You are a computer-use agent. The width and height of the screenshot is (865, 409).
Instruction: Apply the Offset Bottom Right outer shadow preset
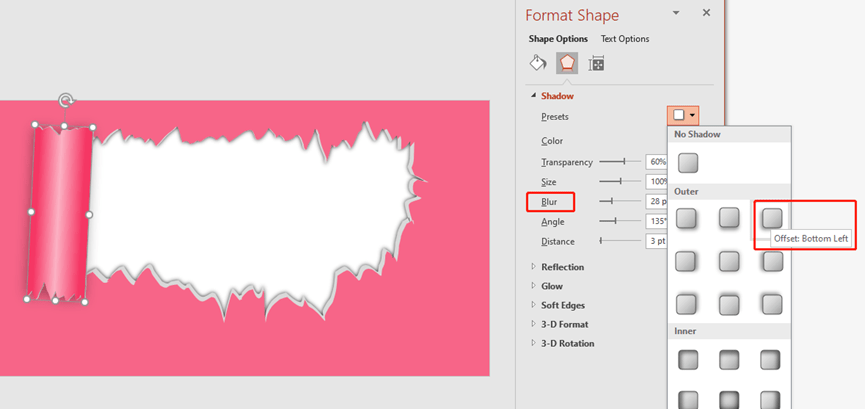click(x=687, y=218)
